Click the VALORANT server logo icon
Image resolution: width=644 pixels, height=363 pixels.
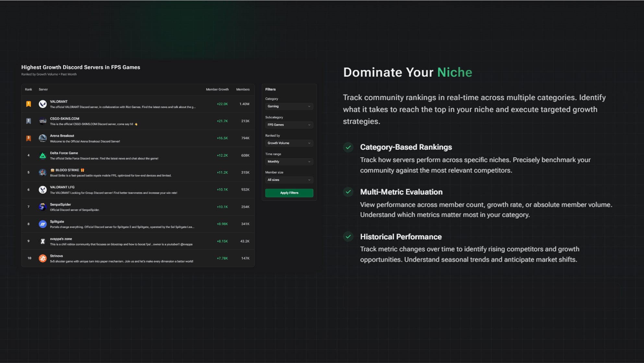pyautogui.click(x=42, y=104)
